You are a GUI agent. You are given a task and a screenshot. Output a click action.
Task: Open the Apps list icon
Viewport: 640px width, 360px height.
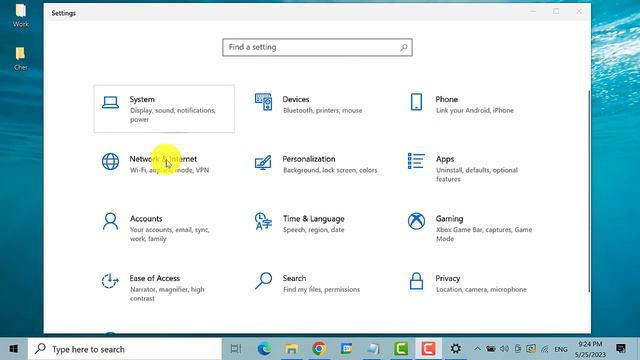[x=416, y=161]
